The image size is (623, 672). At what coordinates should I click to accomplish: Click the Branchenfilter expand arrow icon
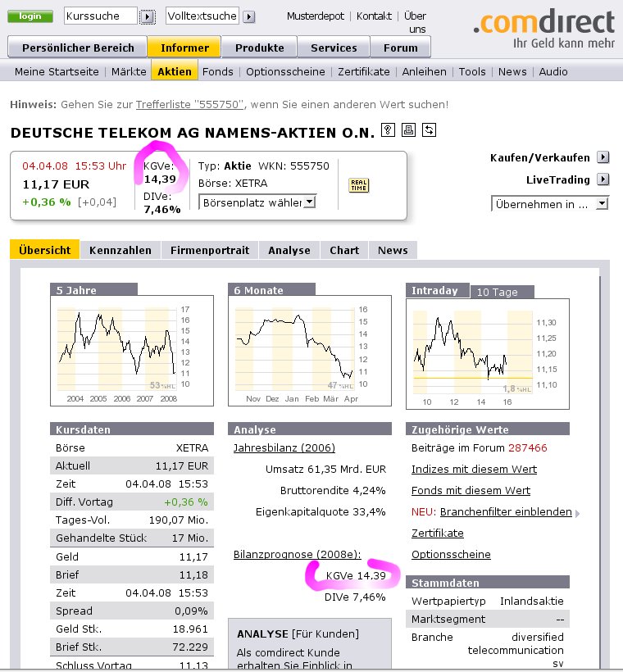(x=578, y=513)
